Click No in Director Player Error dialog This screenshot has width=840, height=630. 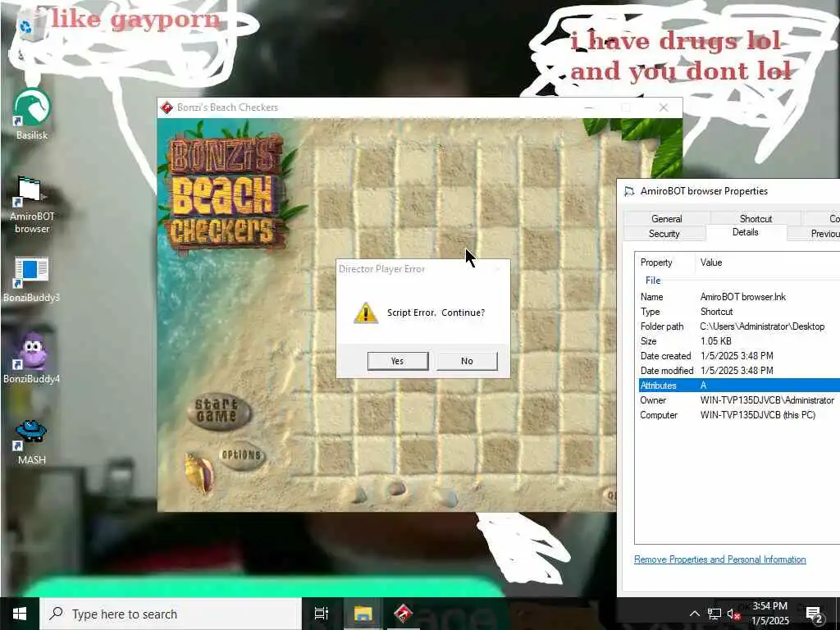[467, 361]
